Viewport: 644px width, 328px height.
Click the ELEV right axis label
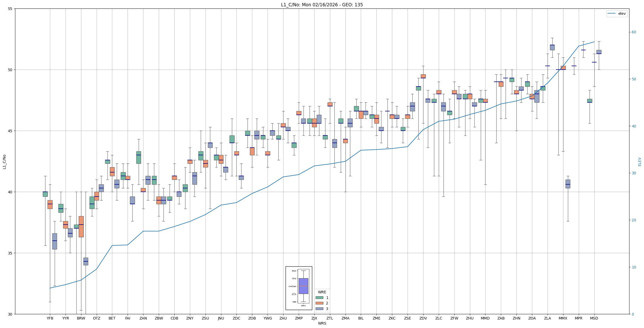tap(640, 162)
